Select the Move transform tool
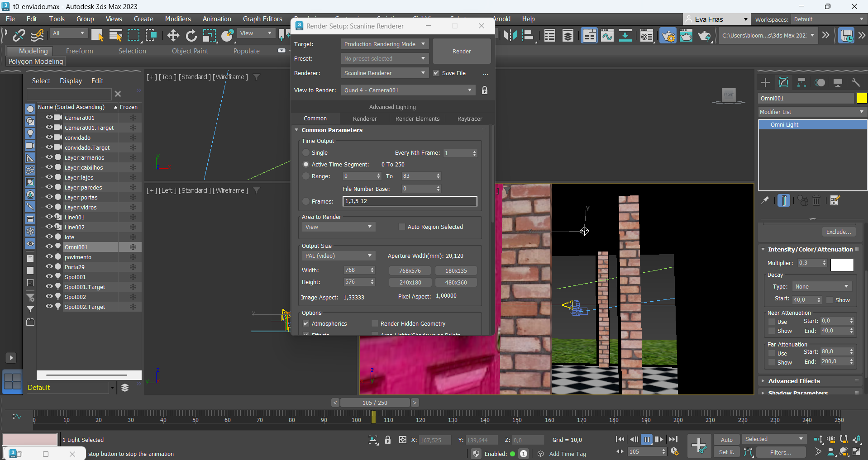The image size is (868, 460). point(173,35)
